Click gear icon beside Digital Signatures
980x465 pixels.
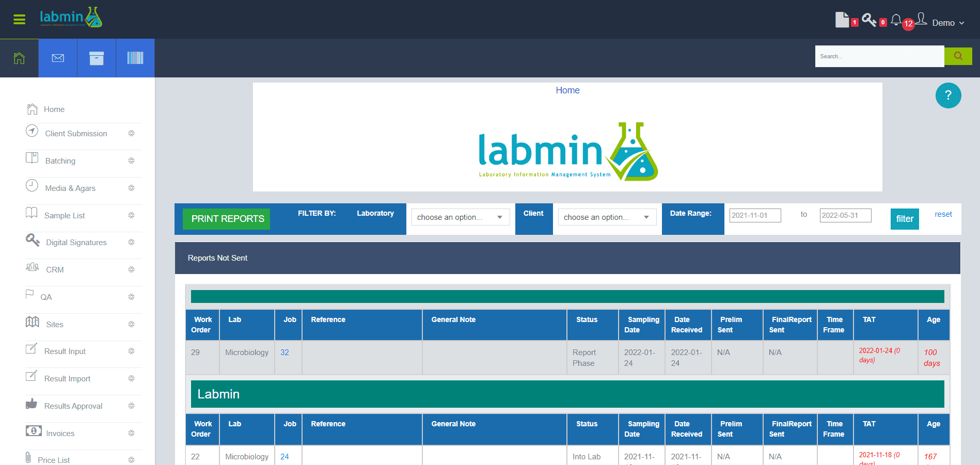coord(132,242)
